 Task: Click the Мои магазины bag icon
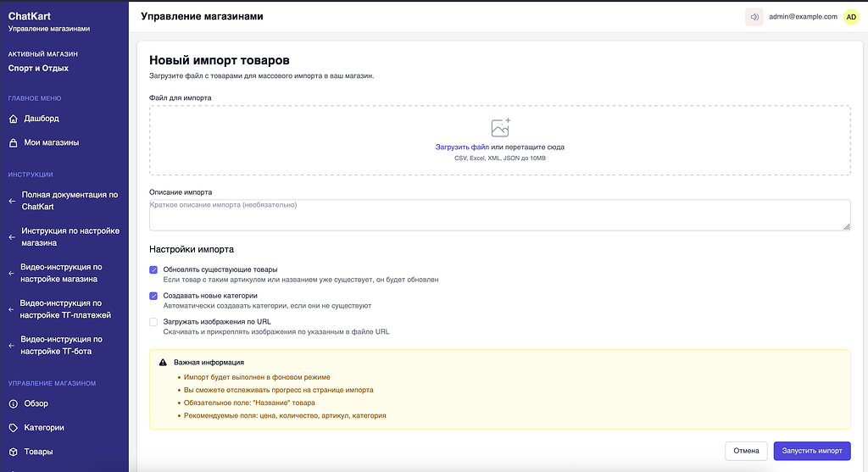coord(14,142)
